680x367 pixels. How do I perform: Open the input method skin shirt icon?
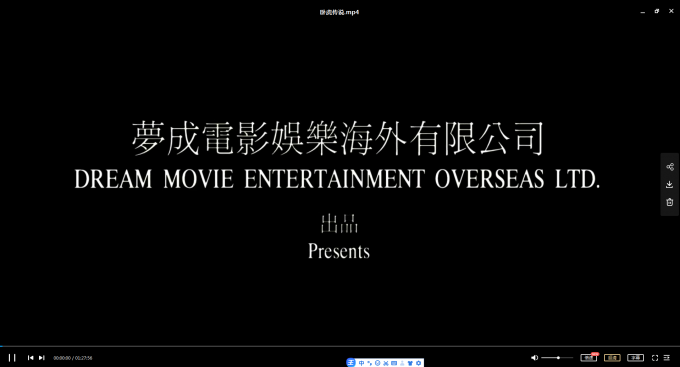point(410,363)
